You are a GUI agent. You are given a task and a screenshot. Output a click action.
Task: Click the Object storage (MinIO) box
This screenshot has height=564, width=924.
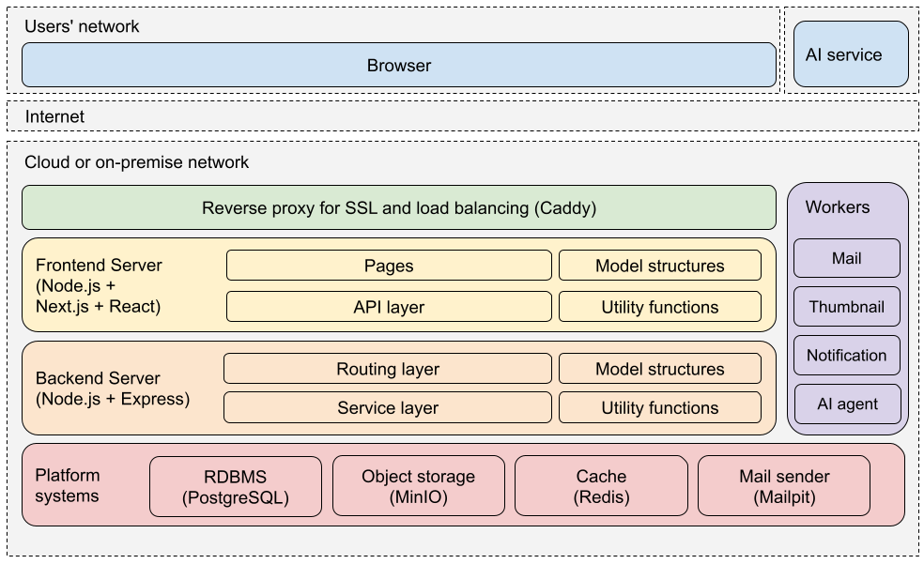(418, 486)
